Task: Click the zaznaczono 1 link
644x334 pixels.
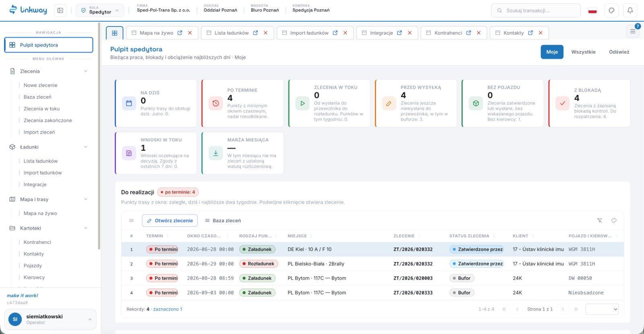Action: pyautogui.click(x=168, y=309)
